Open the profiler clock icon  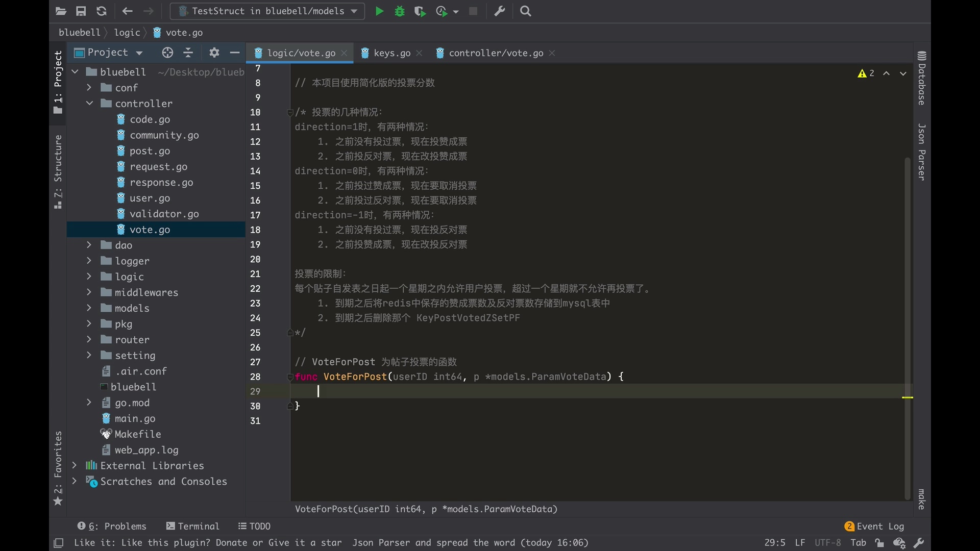(x=442, y=11)
